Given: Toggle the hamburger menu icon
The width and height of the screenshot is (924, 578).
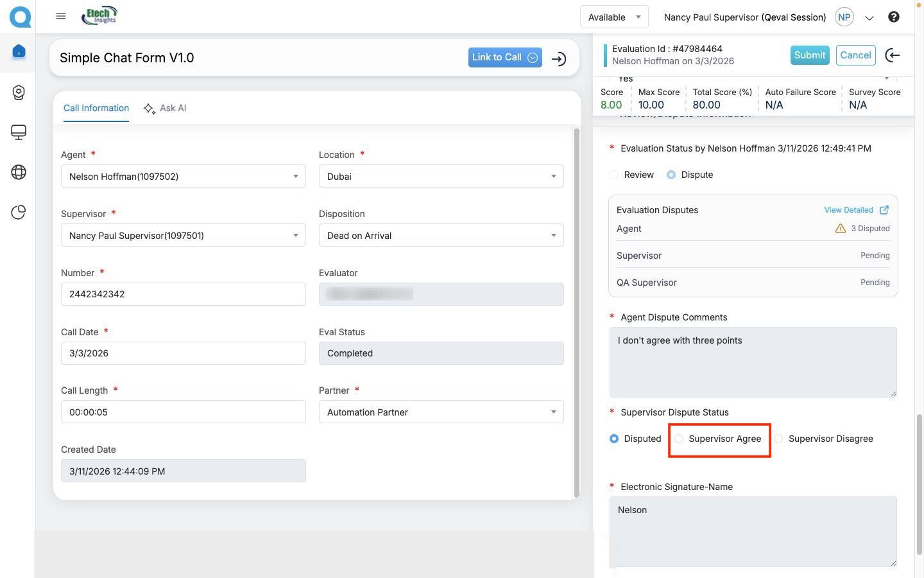Looking at the screenshot, I should click(61, 17).
